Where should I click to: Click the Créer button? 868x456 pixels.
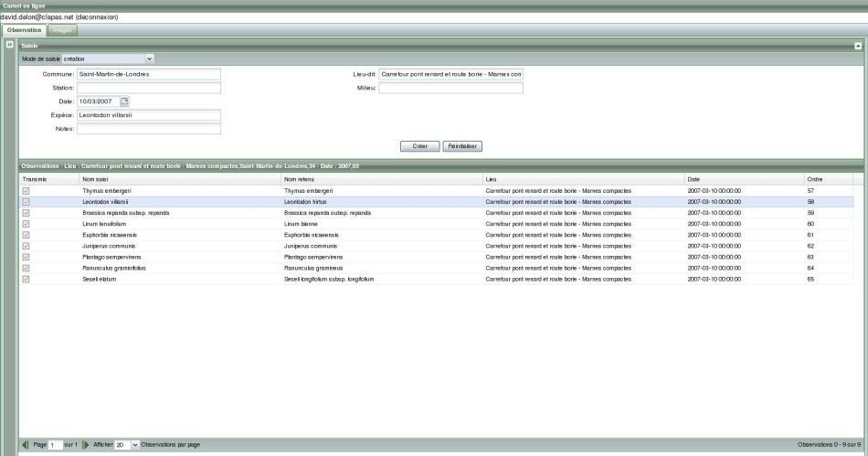point(419,145)
